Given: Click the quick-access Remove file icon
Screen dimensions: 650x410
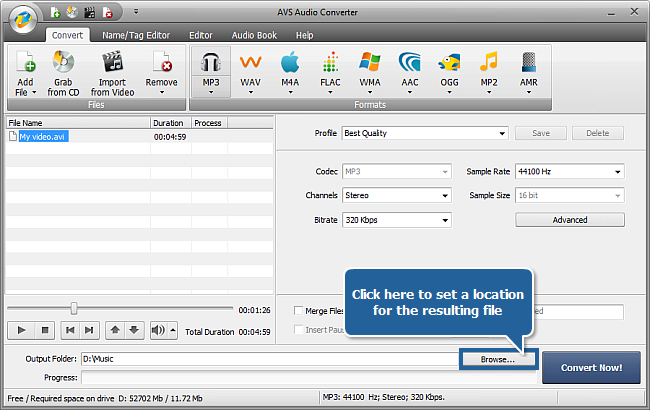Looking at the screenshot, I should click(107, 12).
